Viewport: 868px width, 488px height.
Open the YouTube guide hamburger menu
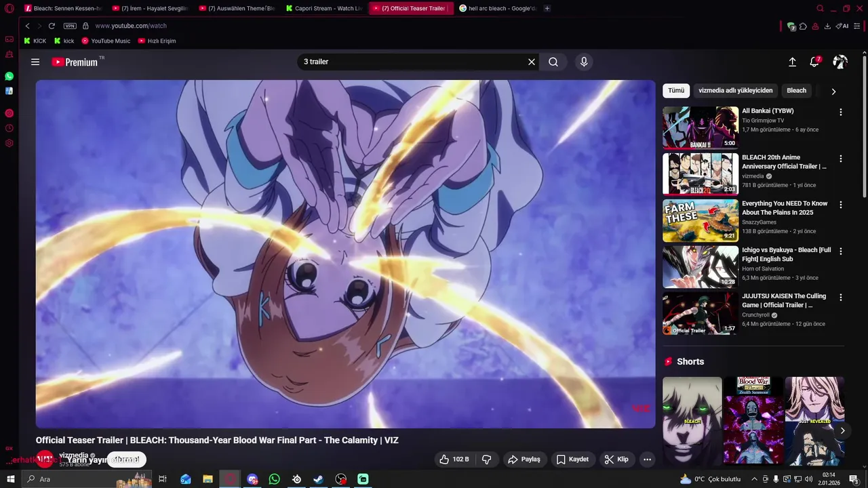pos(35,62)
